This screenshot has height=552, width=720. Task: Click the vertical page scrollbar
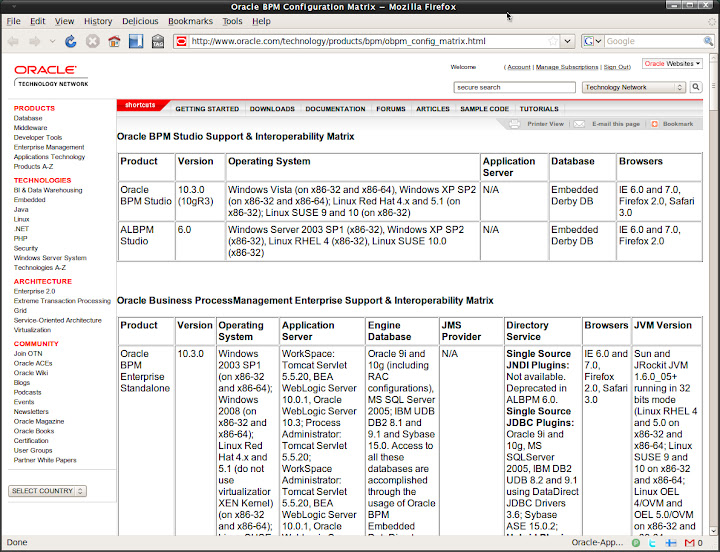pos(714,294)
